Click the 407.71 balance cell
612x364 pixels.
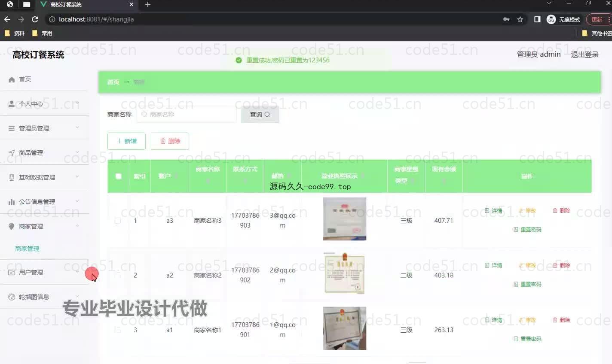pyautogui.click(x=444, y=221)
